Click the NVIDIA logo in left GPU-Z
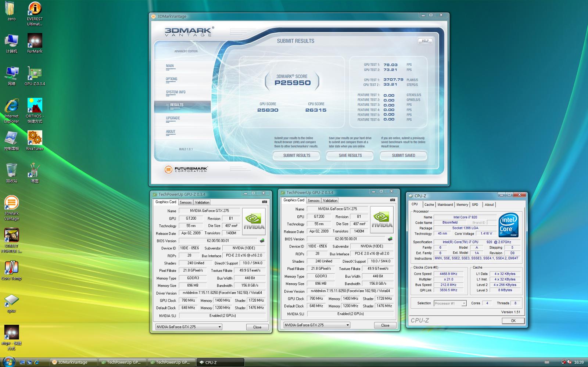Image resolution: width=588 pixels, height=367 pixels. [x=254, y=222]
